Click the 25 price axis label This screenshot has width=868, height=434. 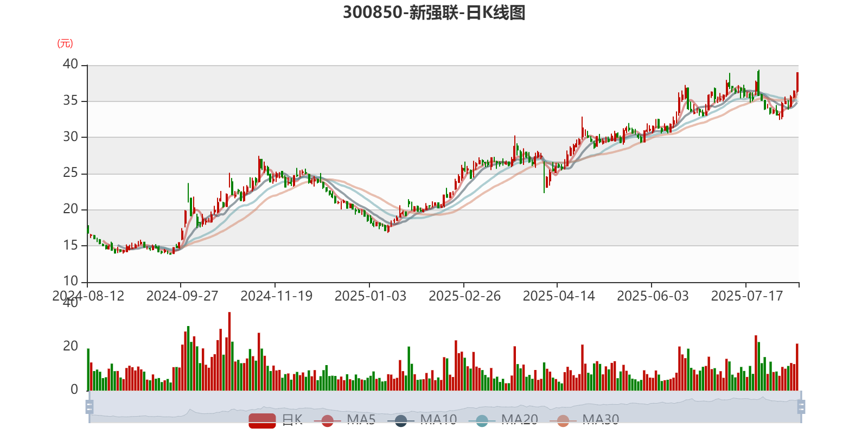tap(71, 173)
